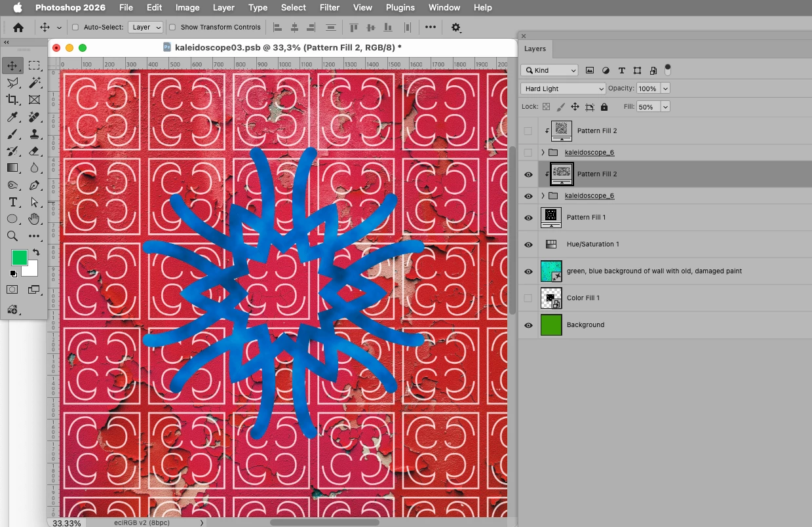Hide the Background layer
The height and width of the screenshot is (527, 812).
[528, 325]
